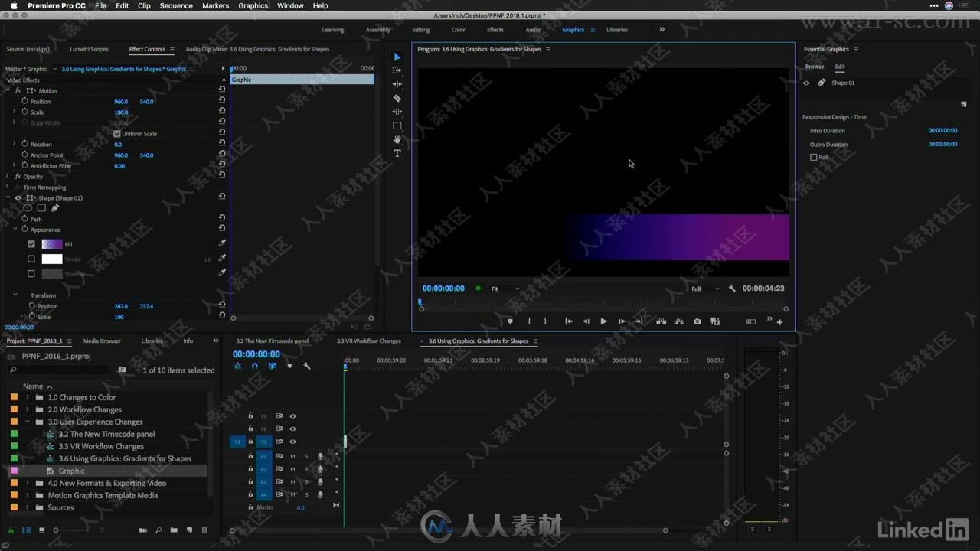980x551 pixels.
Task: Toggle the Uniform Scale checkbox
Action: [116, 134]
